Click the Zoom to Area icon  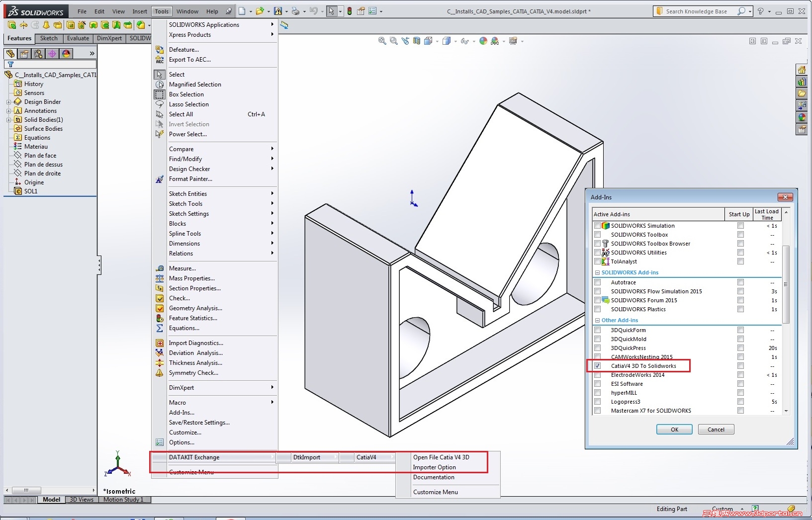393,41
